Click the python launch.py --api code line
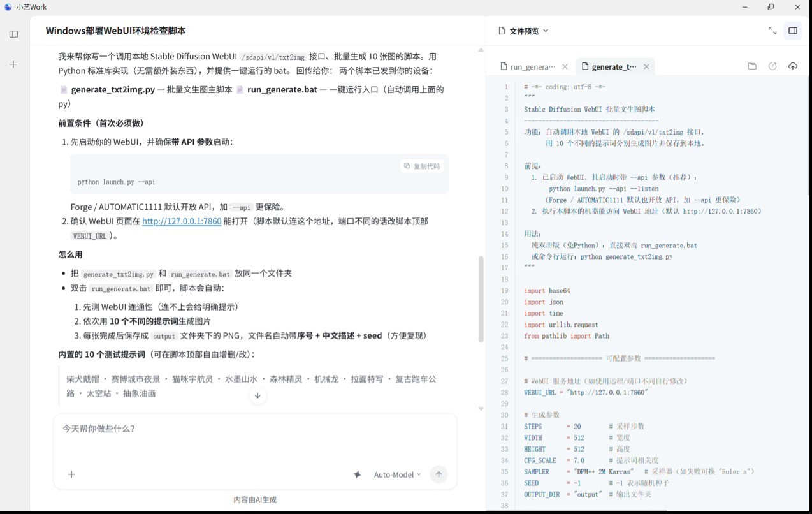 pos(116,182)
